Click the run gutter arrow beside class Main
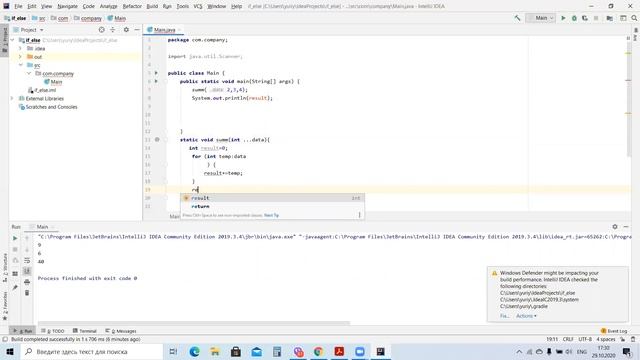This screenshot has width=640, height=360. tap(156, 73)
